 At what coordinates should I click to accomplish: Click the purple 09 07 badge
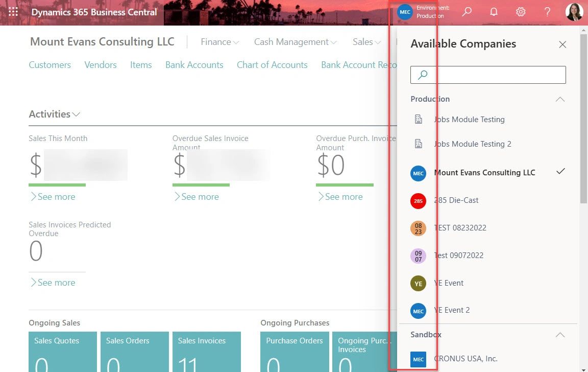click(x=418, y=256)
